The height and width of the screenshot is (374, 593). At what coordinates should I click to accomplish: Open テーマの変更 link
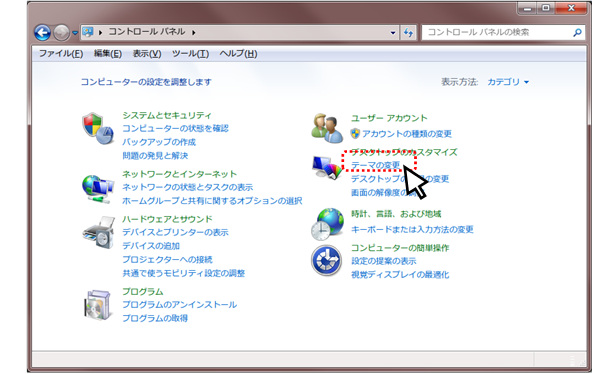[x=376, y=165]
